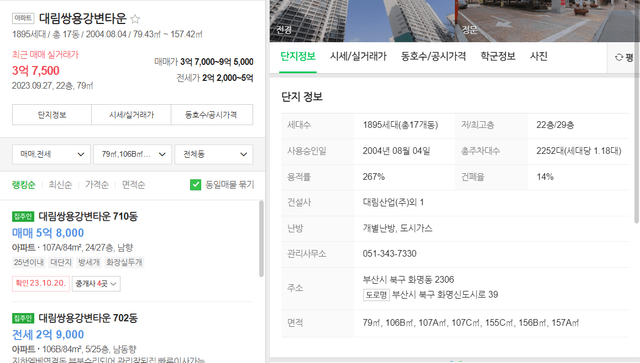Open the 대림쌍용강변타운 710동 listing

[x=88, y=216]
